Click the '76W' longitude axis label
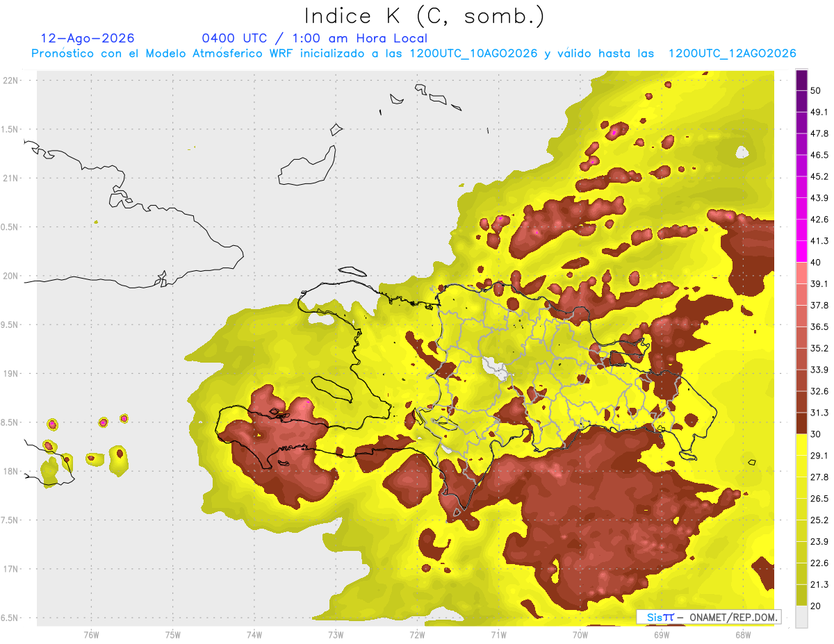The image size is (834, 644). tap(91, 634)
